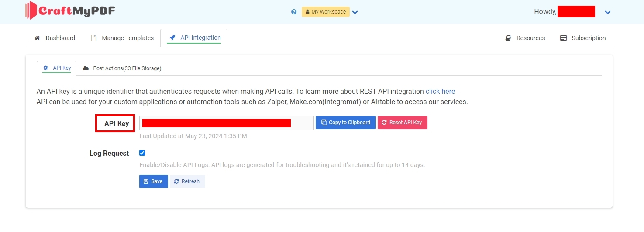Click the book icon beside Resources
This screenshot has width=644, height=232.
click(508, 38)
